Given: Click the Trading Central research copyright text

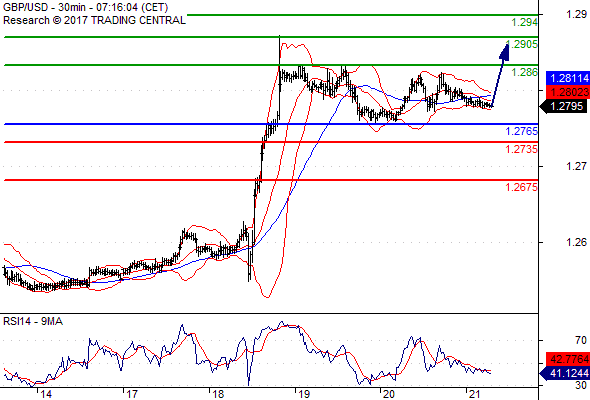Looking at the screenshot, I should click(94, 20).
